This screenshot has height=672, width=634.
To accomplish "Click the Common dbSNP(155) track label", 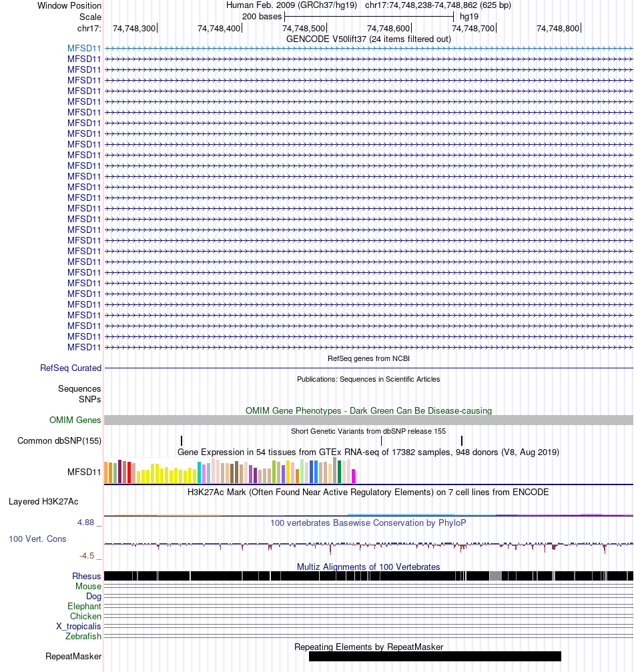I will point(59,441).
